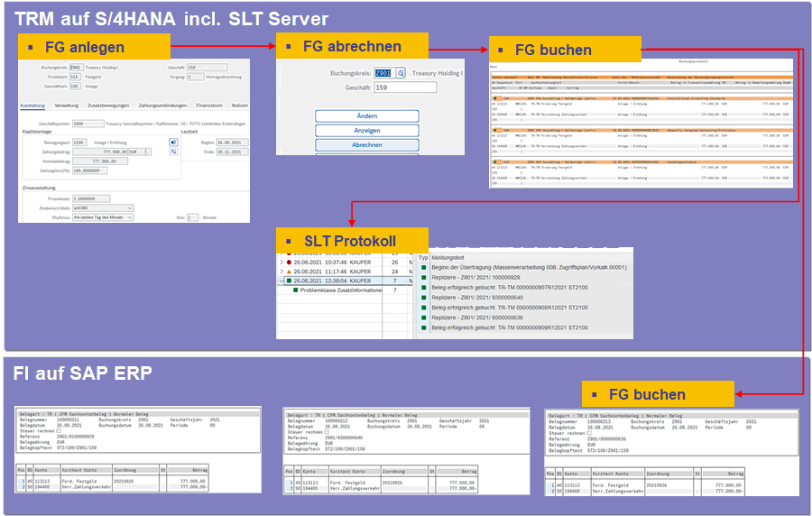Toggle Steuer rechnen checkbox in document 100000212
This screenshot has width=812, height=516.
(x=327, y=431)
